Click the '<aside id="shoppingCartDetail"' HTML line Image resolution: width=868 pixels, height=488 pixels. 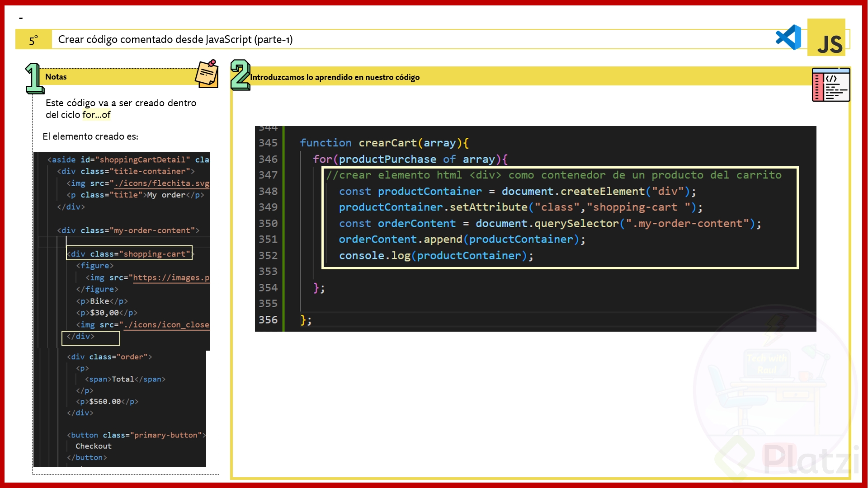128,160
